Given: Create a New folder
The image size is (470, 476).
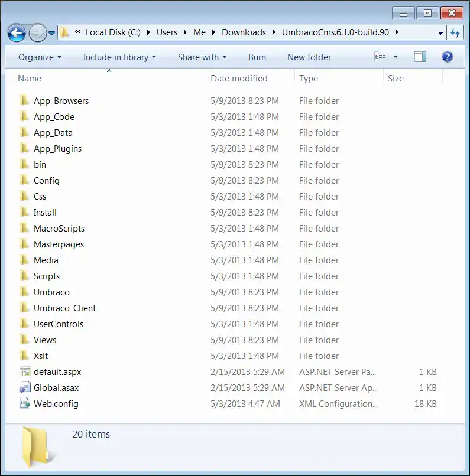Looking at the screenshot, I should pos(309,57).
